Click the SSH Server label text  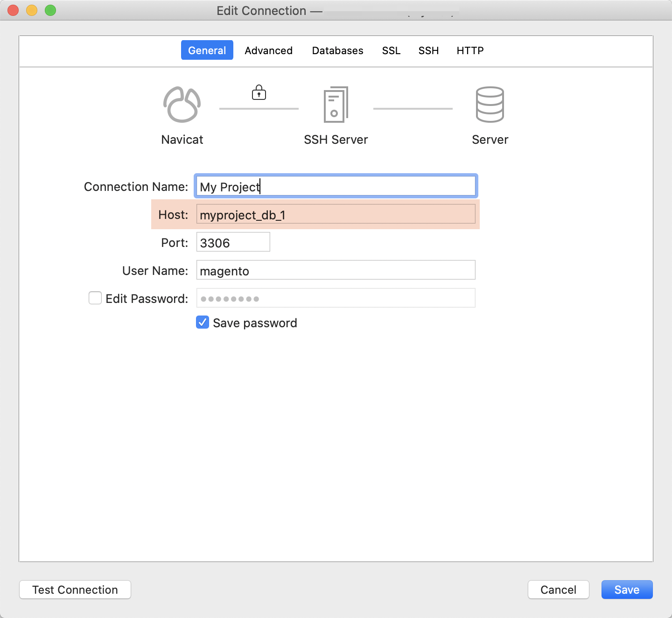click(x=336, y=140)
